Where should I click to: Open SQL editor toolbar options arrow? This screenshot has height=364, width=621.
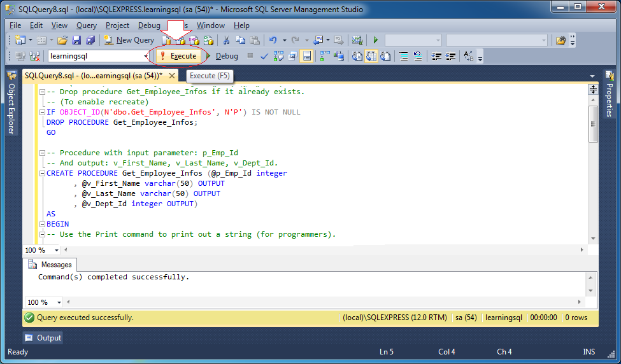480,59
